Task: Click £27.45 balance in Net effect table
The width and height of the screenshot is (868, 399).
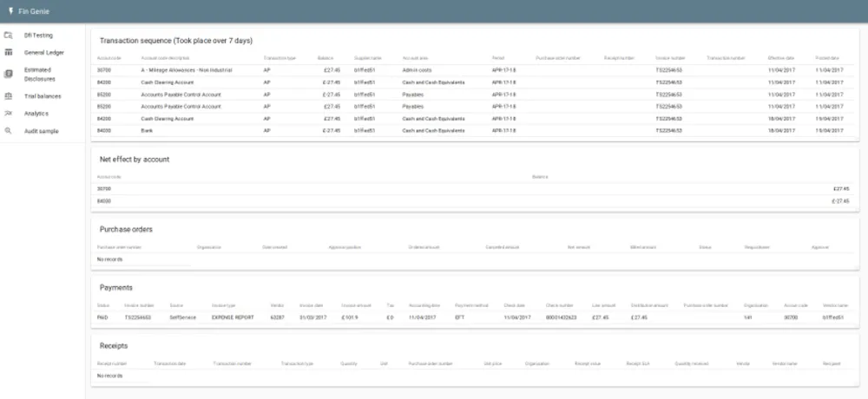Action: point(841,189)
